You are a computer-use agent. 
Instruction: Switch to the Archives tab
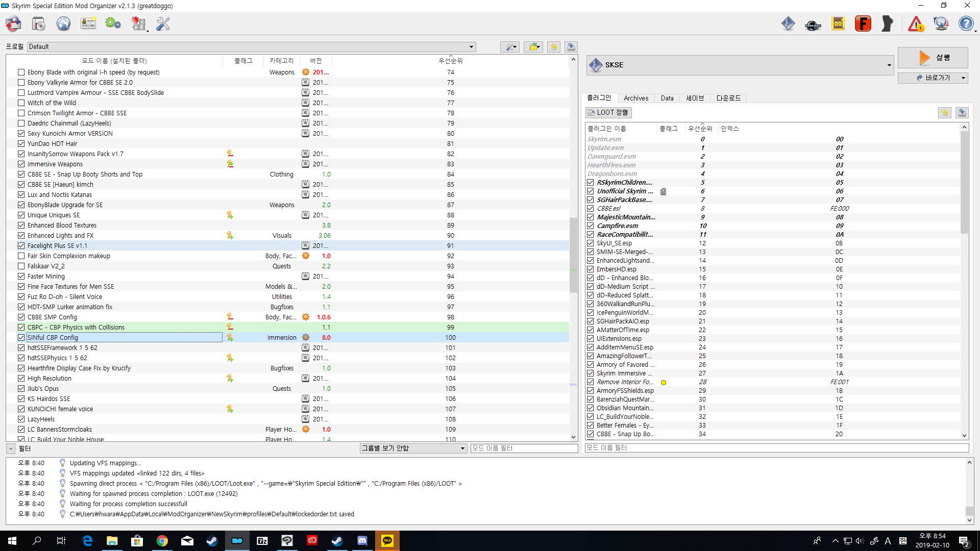tap(636, 98)
